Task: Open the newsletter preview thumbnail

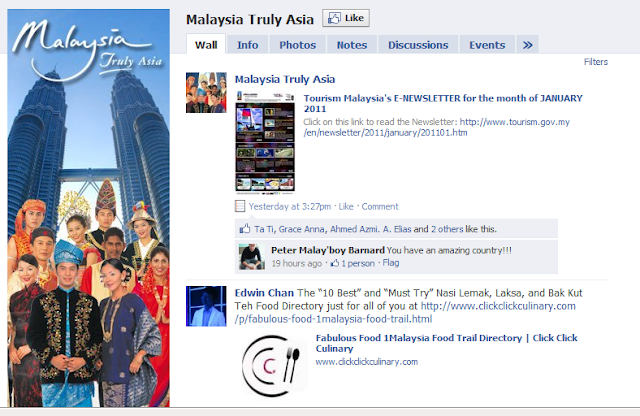Action: (265, 142)
